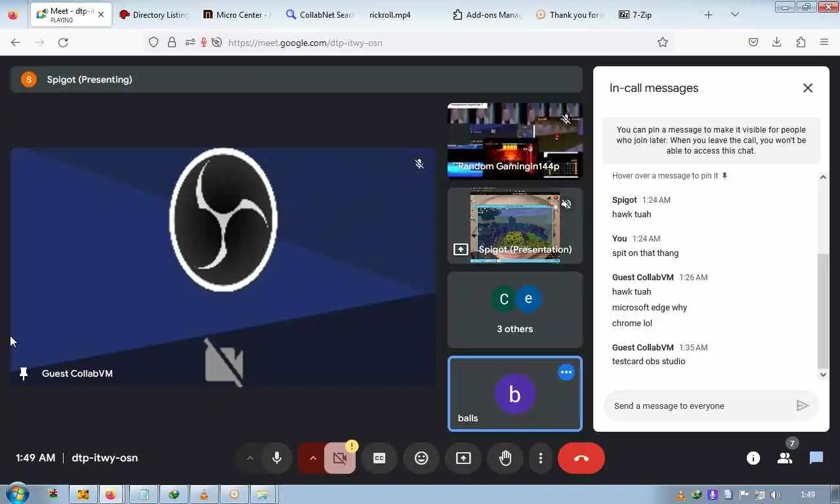Viewport: 840px width, 504px height.
Task: Click the tracking protection shield icon
Action: (x=154, y=42)
